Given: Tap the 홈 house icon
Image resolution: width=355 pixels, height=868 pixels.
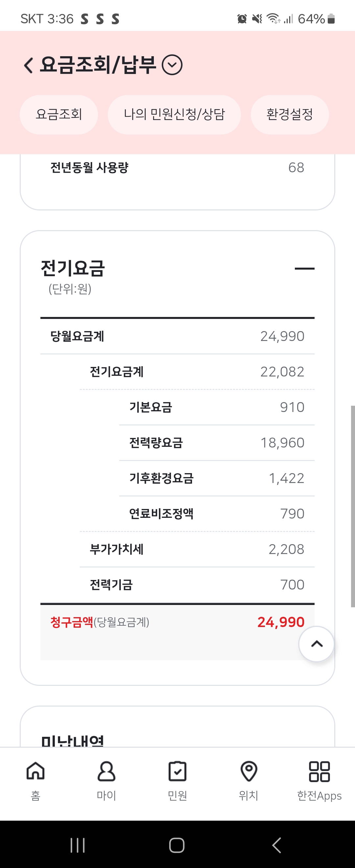Looking at the screenshot, I should [36, 771].
